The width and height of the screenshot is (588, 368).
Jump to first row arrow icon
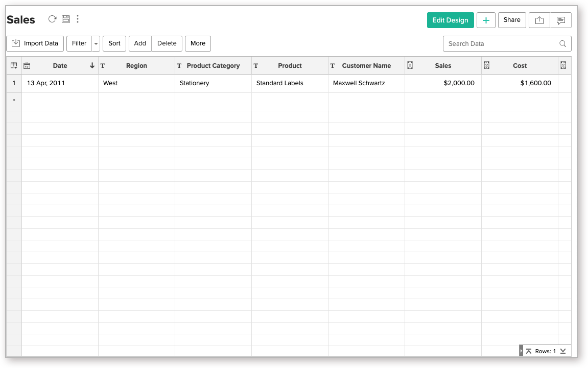[x=529, y=351]
